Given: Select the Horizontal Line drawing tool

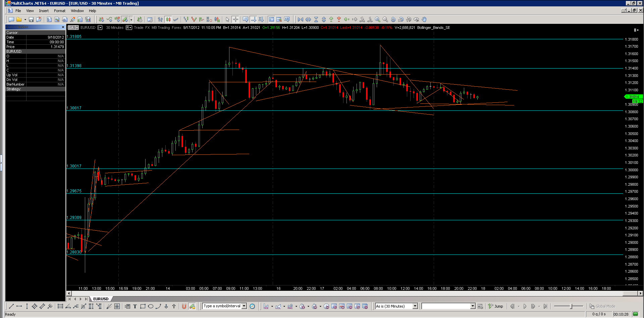Looking at the screenshot, I should click(19, 306).
